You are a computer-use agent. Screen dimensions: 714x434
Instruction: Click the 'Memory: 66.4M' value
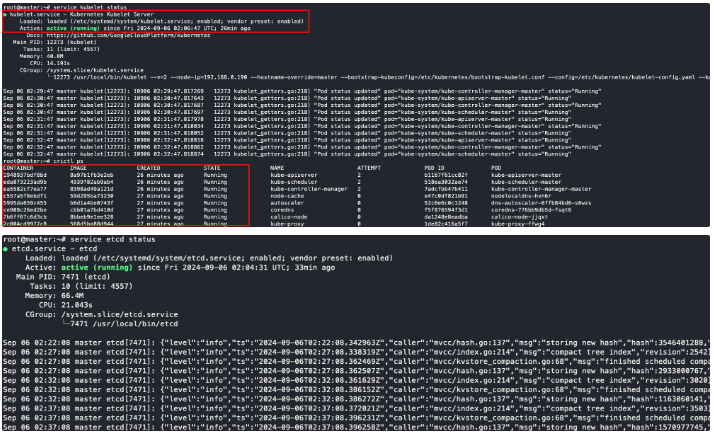coord(72,296)
